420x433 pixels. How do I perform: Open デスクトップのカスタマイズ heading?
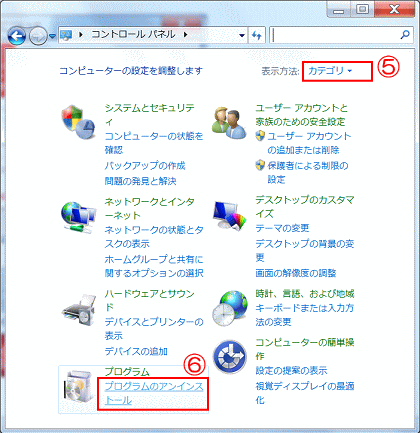coord(305,207)
